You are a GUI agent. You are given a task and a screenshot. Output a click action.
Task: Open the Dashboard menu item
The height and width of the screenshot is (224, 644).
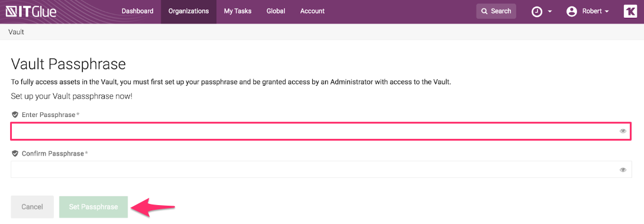(138, 11)
